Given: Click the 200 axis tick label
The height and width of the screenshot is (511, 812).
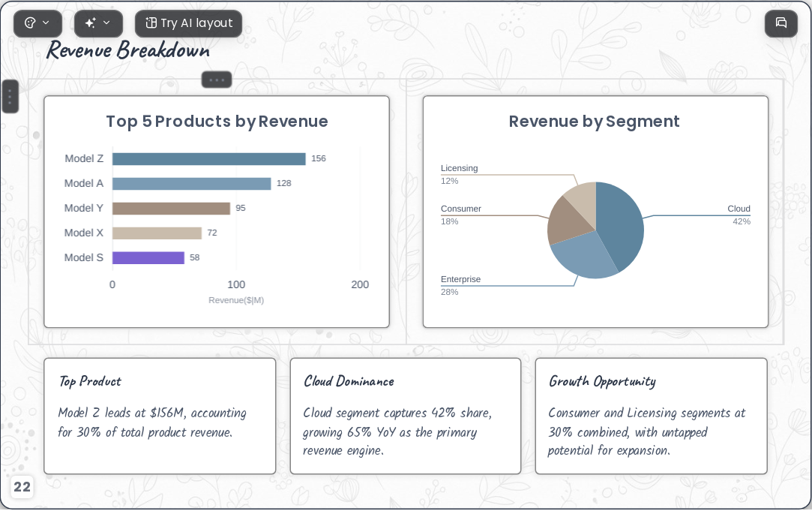Looking at the screenshot, I should 360,284.
